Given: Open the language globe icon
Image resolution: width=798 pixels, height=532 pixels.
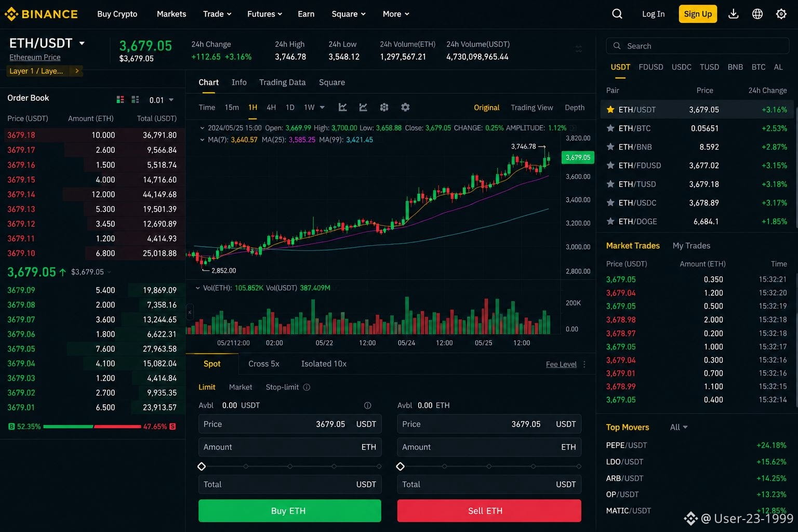Looking at the screenshot, I should coord(757,14).
